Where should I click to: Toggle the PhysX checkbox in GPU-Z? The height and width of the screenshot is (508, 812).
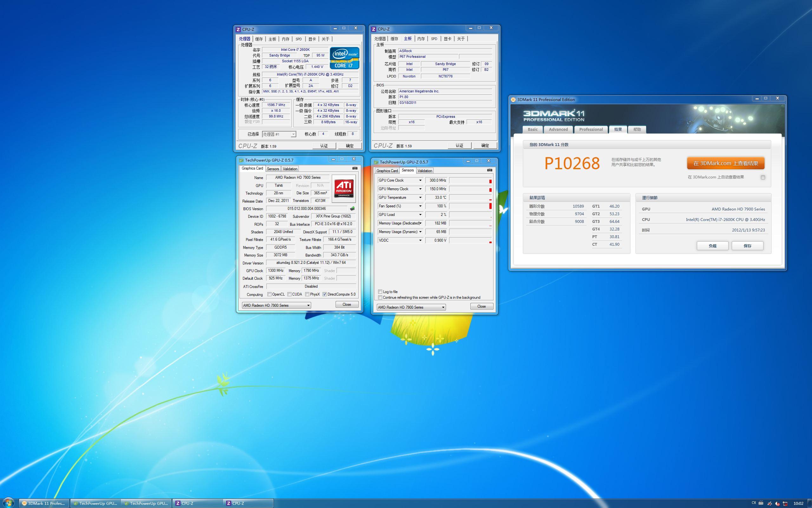pos(307,294)
